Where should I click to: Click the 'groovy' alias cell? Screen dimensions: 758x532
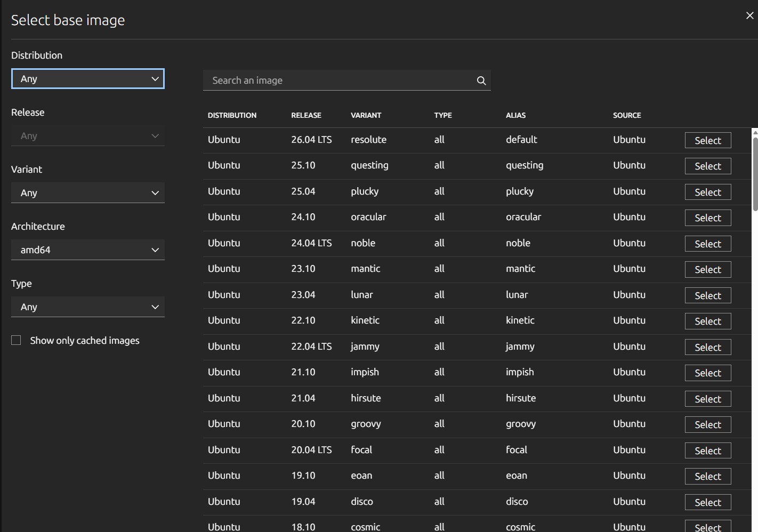point(521,424)
